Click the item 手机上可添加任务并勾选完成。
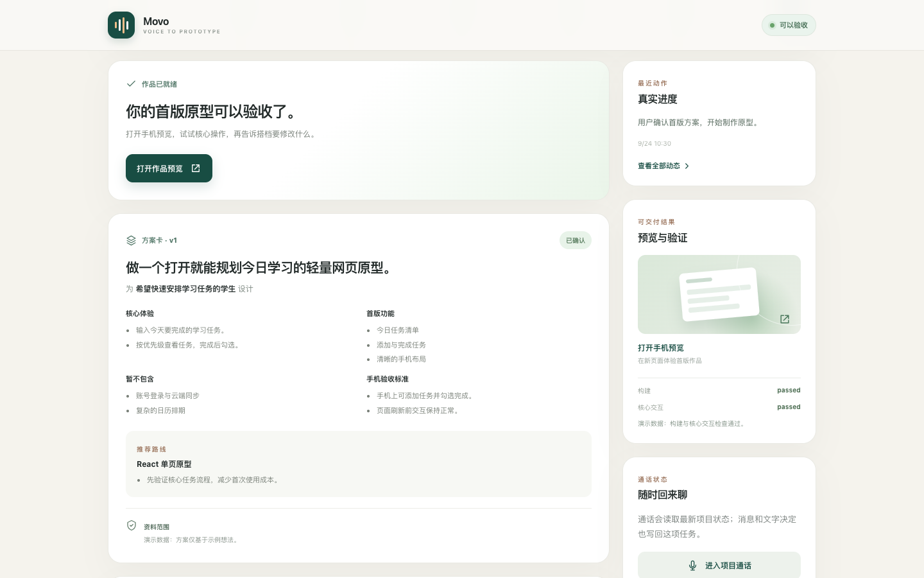Image resolution: width=924 pixels, height=578 pixels. click(426, 396)
